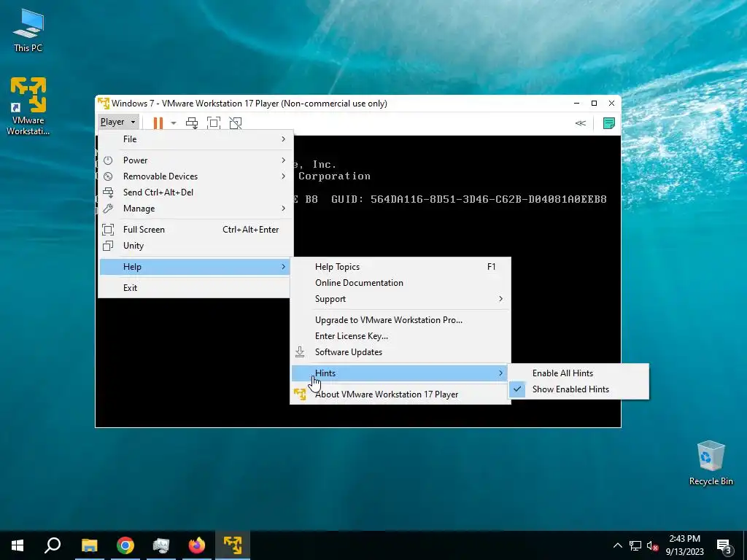Expand the Removable Devices submenu
747x560 pixels.
(196, 176)
